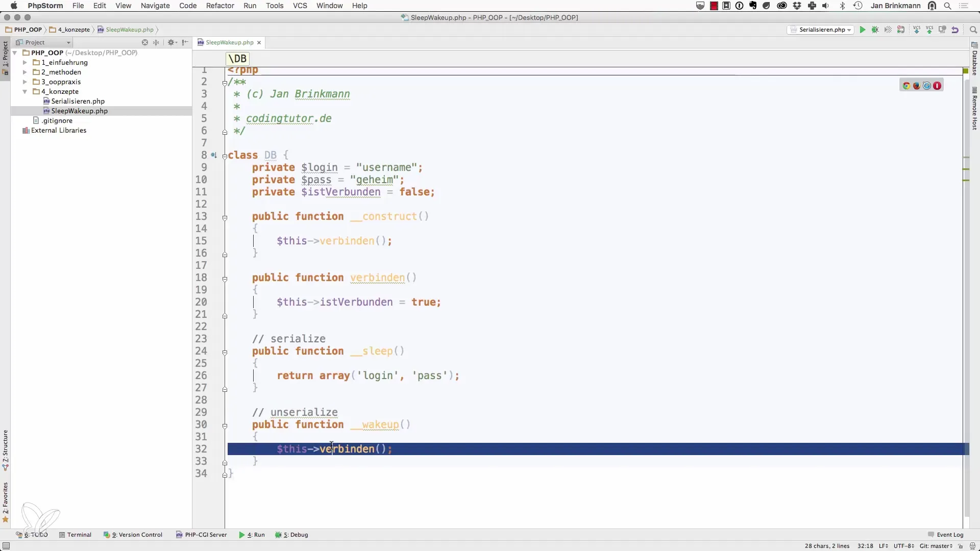Run with Coverage toolbar icon
Viewport: 980px width, 551px height.
click(888, 30)
